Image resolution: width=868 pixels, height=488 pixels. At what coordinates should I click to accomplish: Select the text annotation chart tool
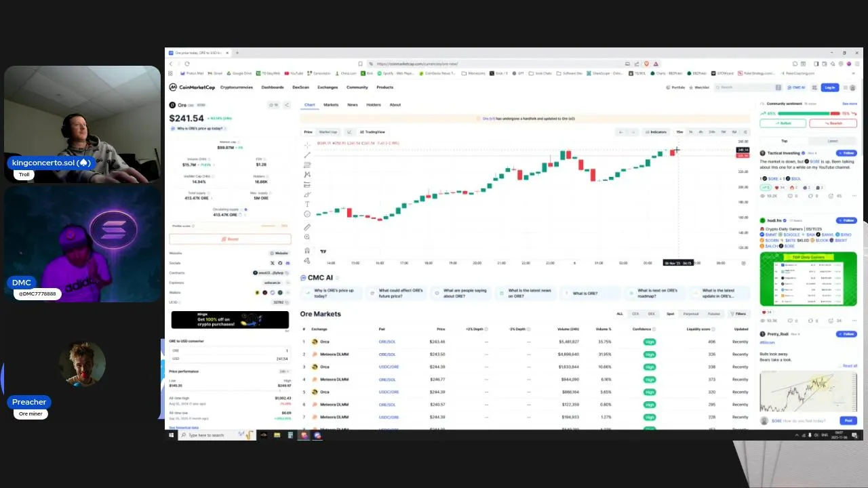307,204
